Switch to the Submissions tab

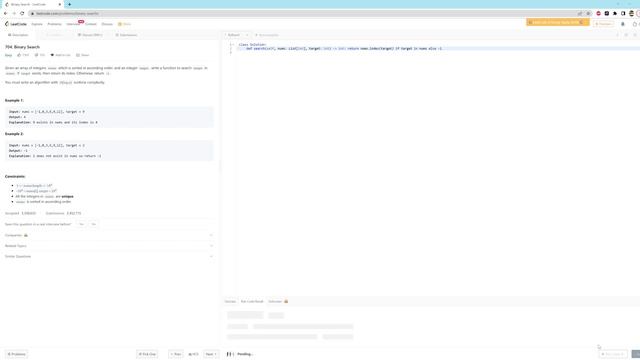pyautogui.click(x=126, y=35)
